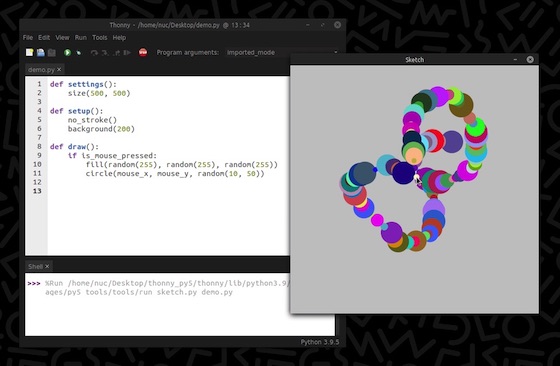This screenshot has width=560, height=366.
Task: Open the File menu
Action: point(28,37)
